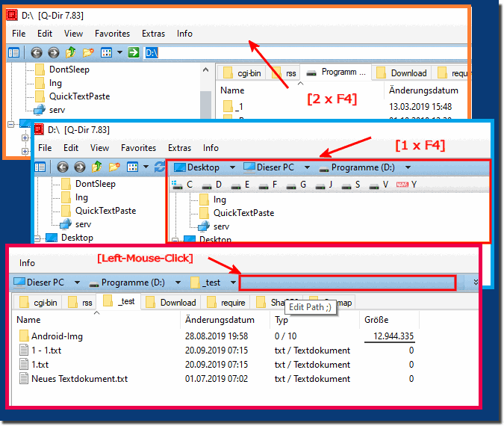Image resolution: width=504 pixels, height=426 pixels.
Task: Open View menu in the middle window
Action: 99,148
